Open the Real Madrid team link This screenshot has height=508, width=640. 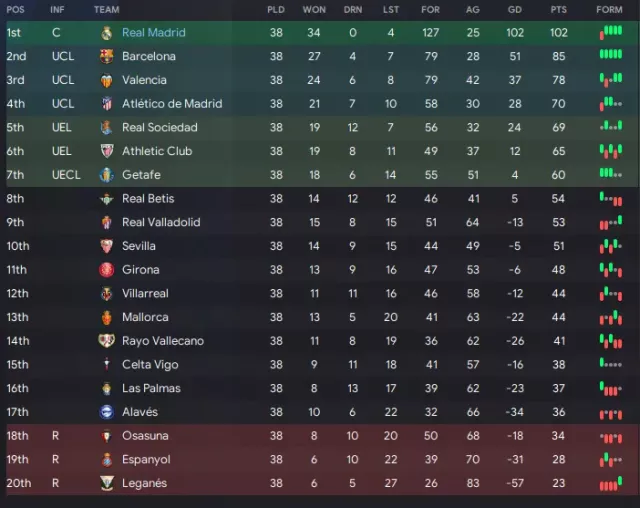pos(153,33)
